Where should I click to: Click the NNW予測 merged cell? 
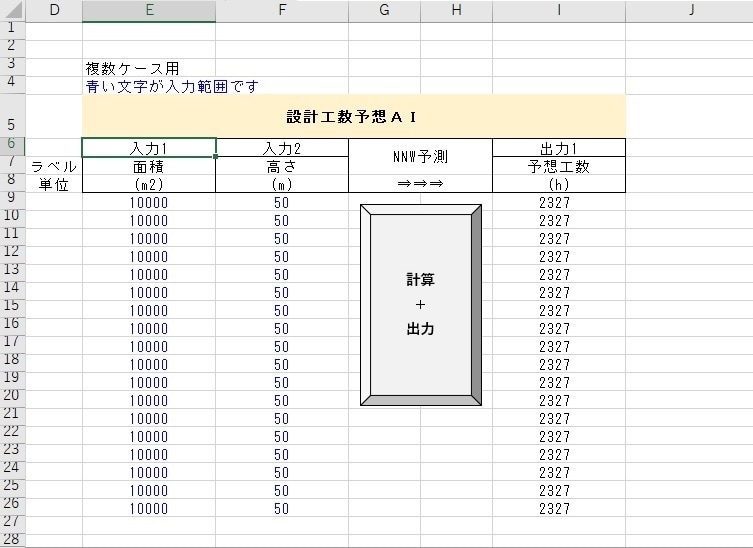pos(421,157)
